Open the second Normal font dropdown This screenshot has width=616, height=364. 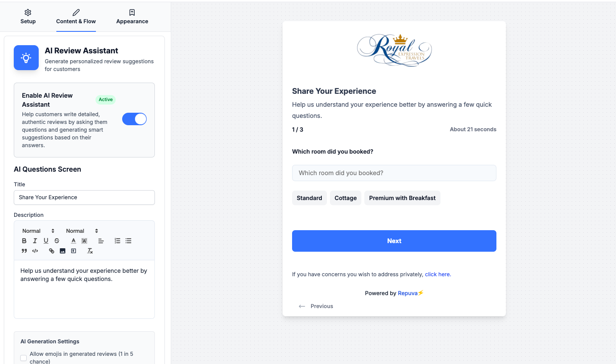click(82, 231)
